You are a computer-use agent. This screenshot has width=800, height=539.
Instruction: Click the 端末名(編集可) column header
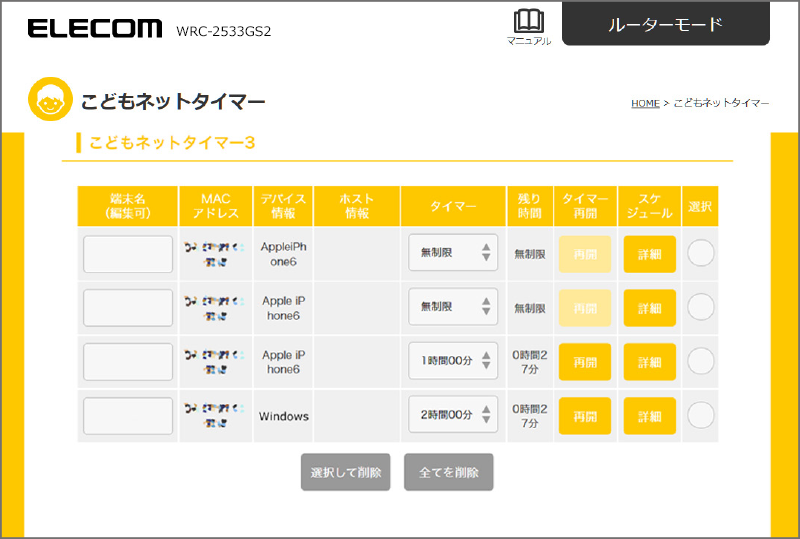(128, 206)
